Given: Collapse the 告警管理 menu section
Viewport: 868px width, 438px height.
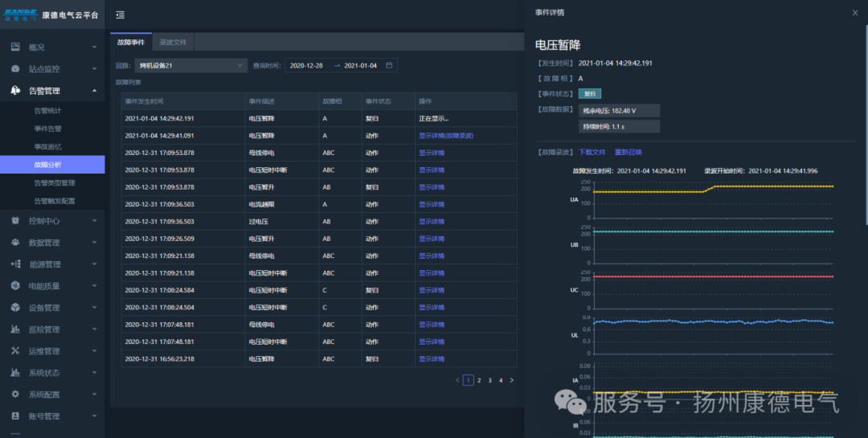Looking at the screenshot, I should coord(94,91).
